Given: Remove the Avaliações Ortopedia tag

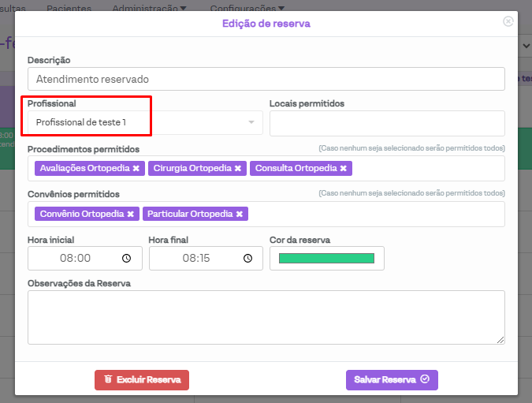Looking at the screenshot, I should (x=136, y=169).
